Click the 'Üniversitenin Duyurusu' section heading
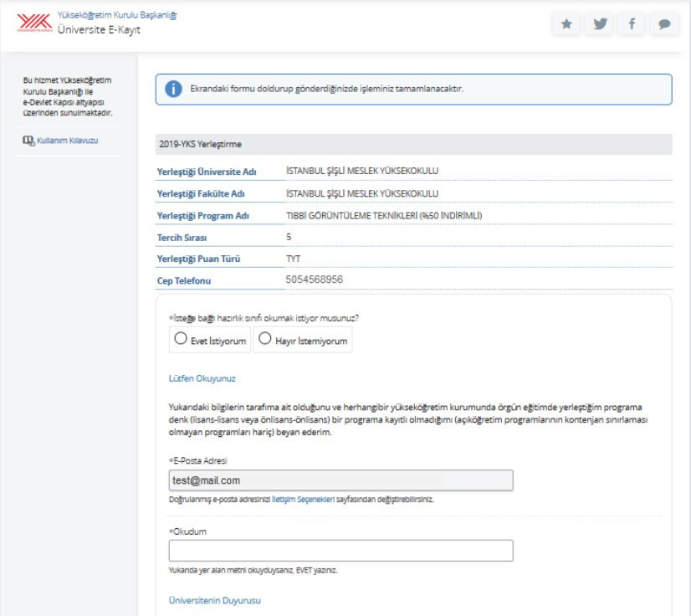 pyautogui.click(x=215, y=601)
